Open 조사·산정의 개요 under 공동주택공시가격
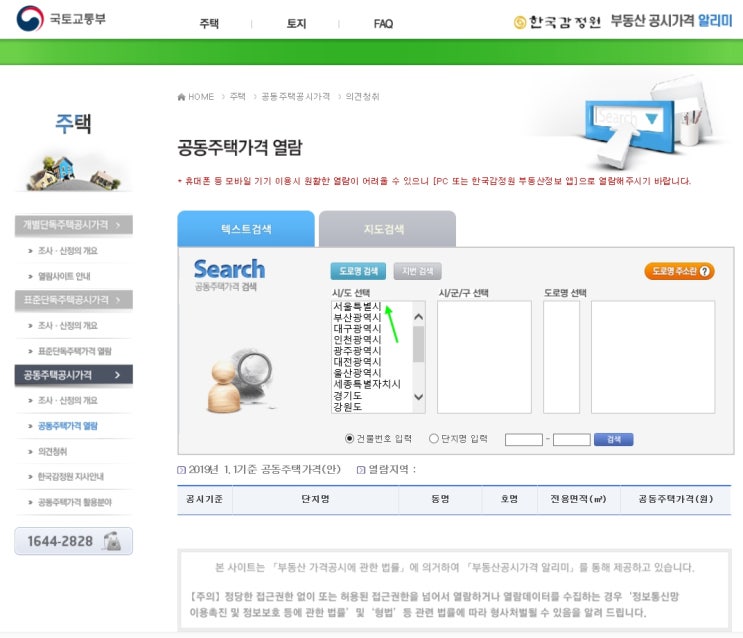The image size is (743, 638). 67,401
